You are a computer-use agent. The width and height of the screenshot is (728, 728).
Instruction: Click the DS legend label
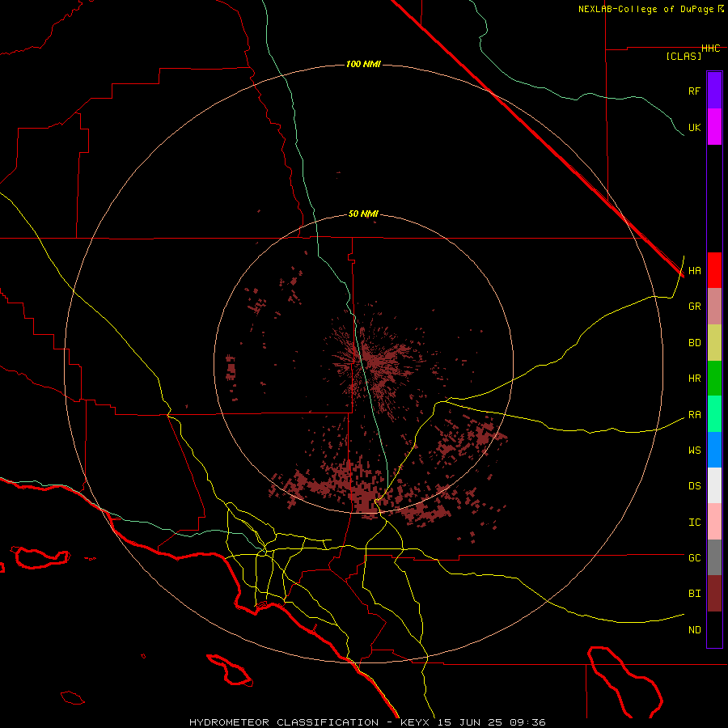point(694,485)
